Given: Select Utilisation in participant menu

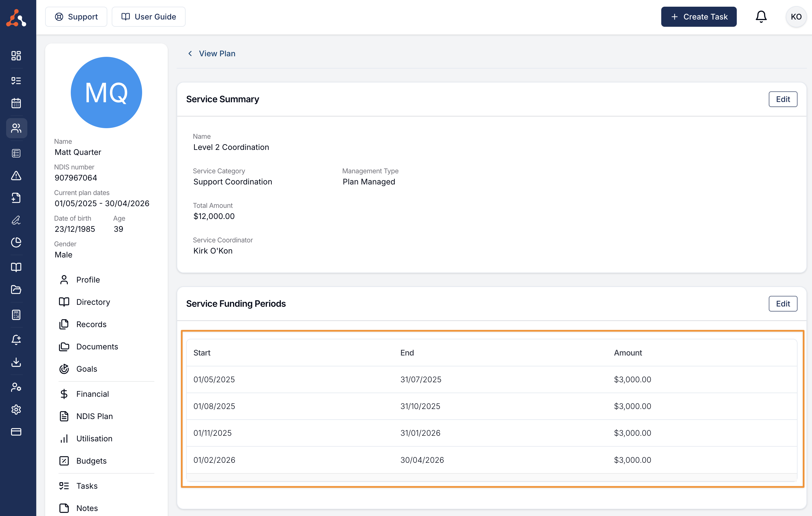Looking at the screenshot, I should (x=94, y=439).
